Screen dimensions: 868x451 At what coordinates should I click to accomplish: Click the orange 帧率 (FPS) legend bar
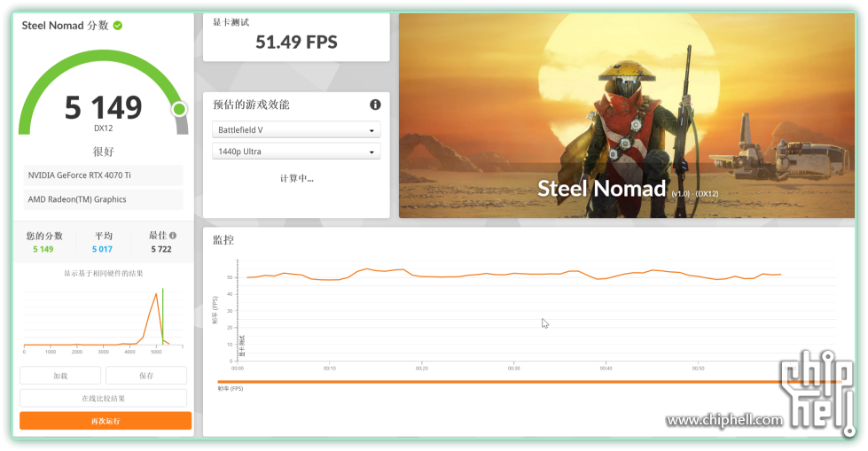[x=529, y=382]
